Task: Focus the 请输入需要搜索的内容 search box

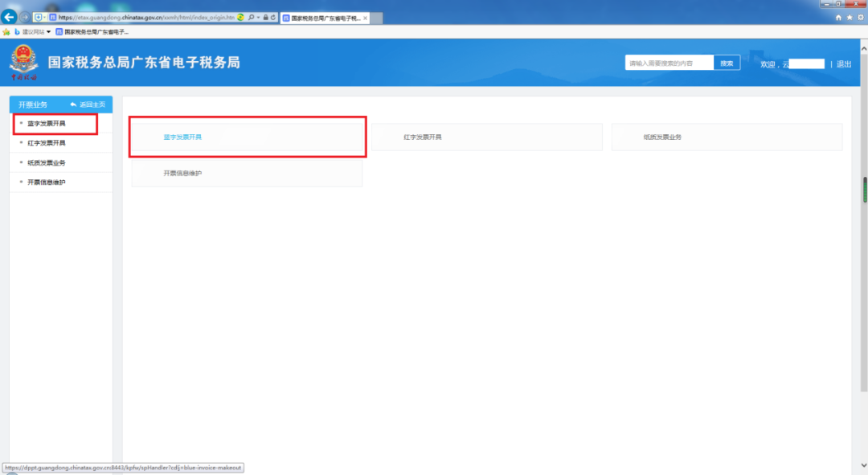Action: pos(669,63)
